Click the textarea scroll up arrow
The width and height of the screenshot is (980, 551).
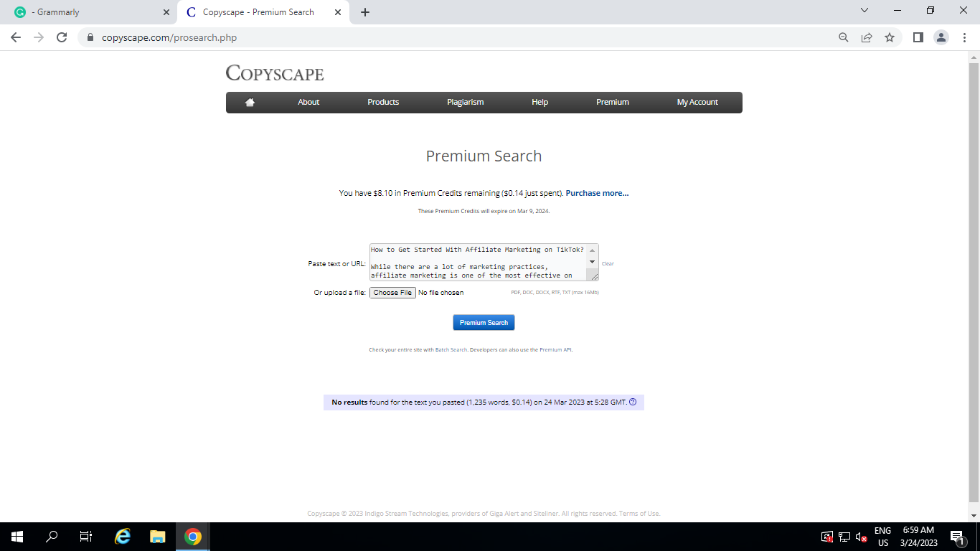[x=593, y=250]
